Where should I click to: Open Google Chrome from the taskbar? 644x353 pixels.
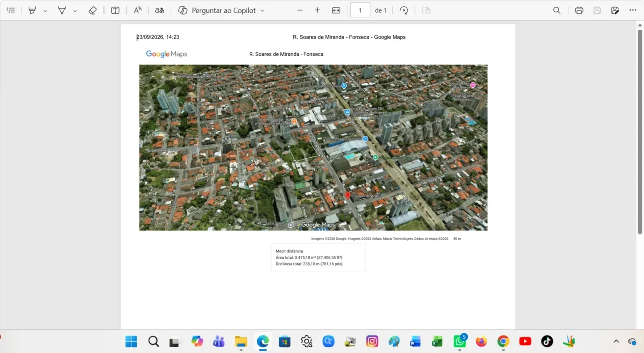pyautogui.click(x=503, y=341)
